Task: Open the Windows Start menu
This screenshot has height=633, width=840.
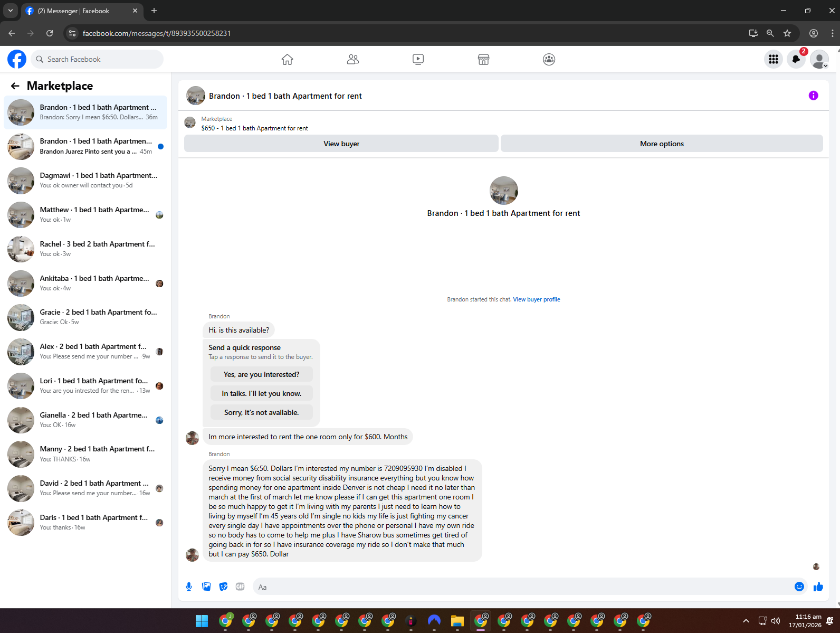Action: click(202, 621)
